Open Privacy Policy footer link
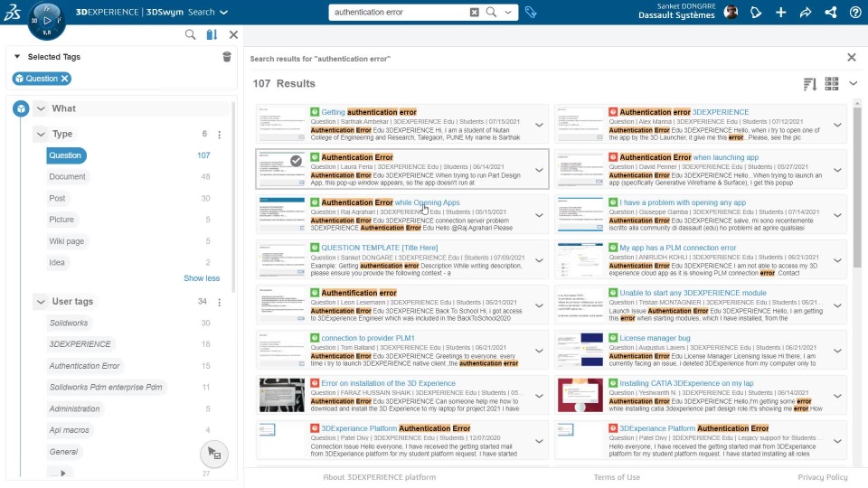 [x=822, y=477]
